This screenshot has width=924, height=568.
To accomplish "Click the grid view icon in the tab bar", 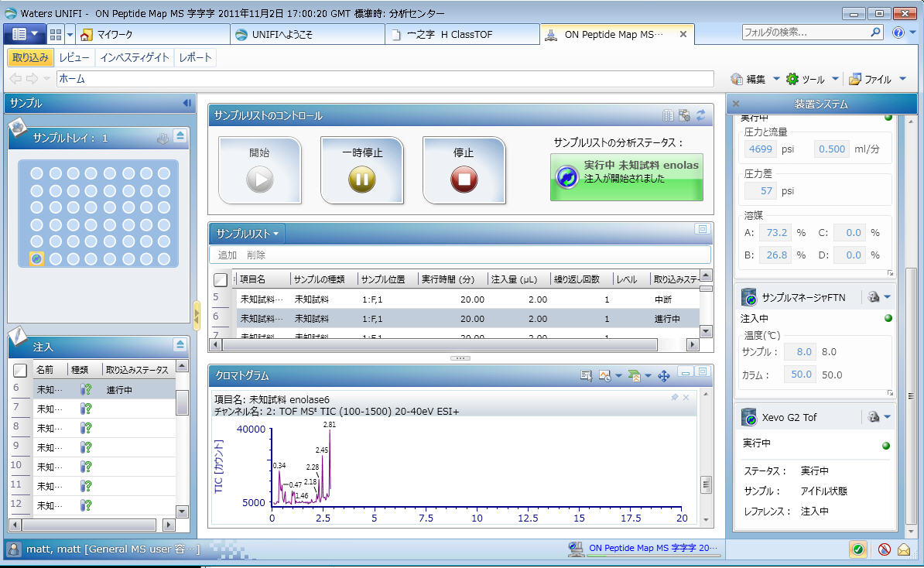I will pyautogui.click(x=56, y=35).
